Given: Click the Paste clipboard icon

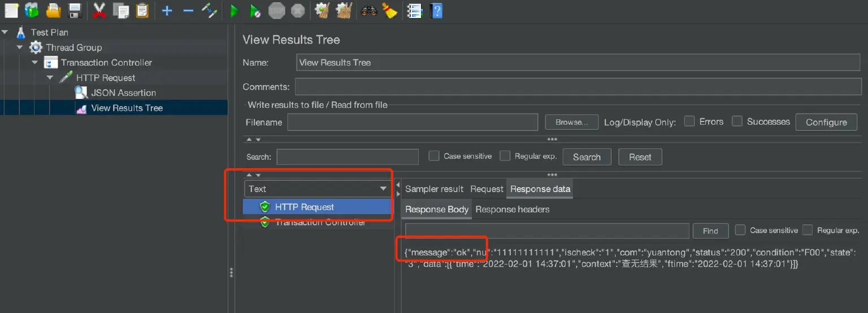Looking at the screenshot, I should (142, 10).
